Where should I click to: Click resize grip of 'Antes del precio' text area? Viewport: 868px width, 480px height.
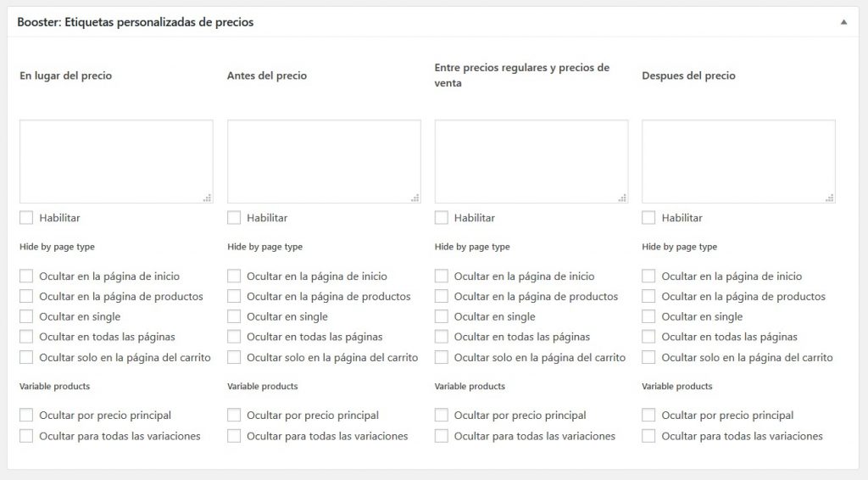tap(415, 198)
